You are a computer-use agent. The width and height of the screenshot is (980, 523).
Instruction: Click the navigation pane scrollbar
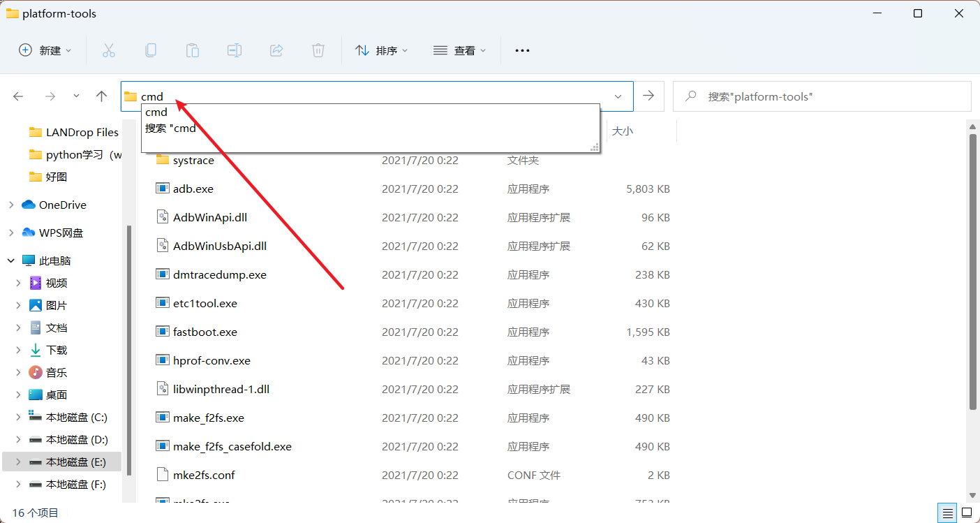128,349
